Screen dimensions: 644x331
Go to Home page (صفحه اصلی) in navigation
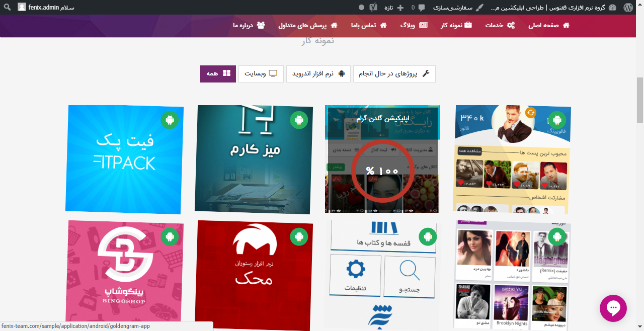pos(549,25)
